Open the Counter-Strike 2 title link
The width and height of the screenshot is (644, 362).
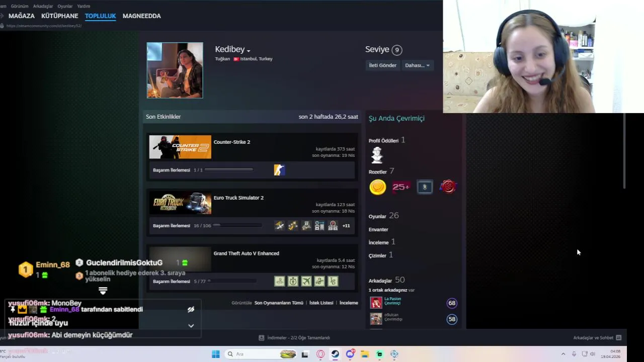(231, 142)
